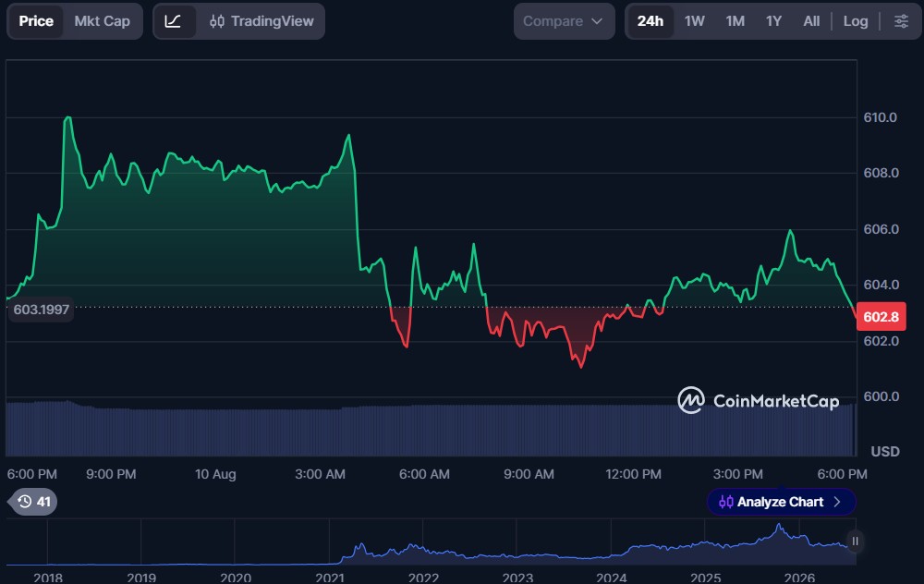The width and height of the screenshot is (924, 584).
Task: Select the All time range
Action: [811, 21]
